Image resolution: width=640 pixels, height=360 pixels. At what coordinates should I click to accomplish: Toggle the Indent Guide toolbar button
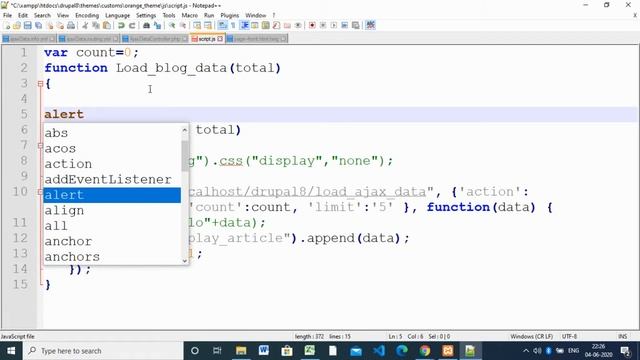pyautogui.click(x=244, y=25)
